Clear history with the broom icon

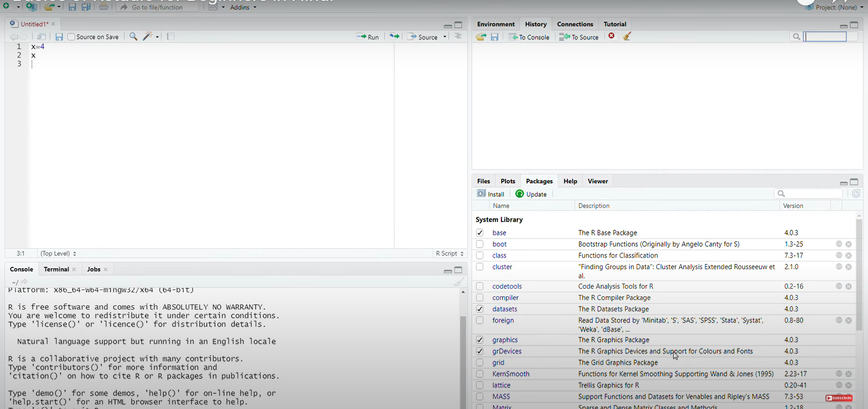click(x=627, y=37)
